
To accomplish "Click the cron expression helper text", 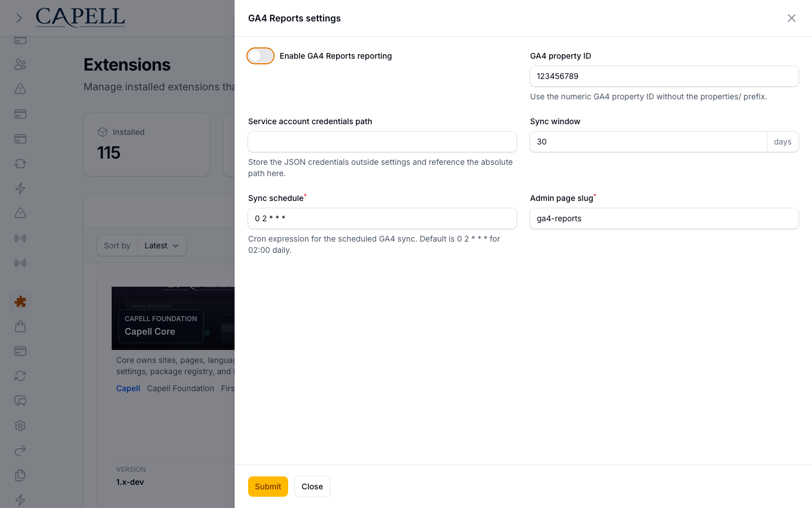I will (x=374, y=244).
